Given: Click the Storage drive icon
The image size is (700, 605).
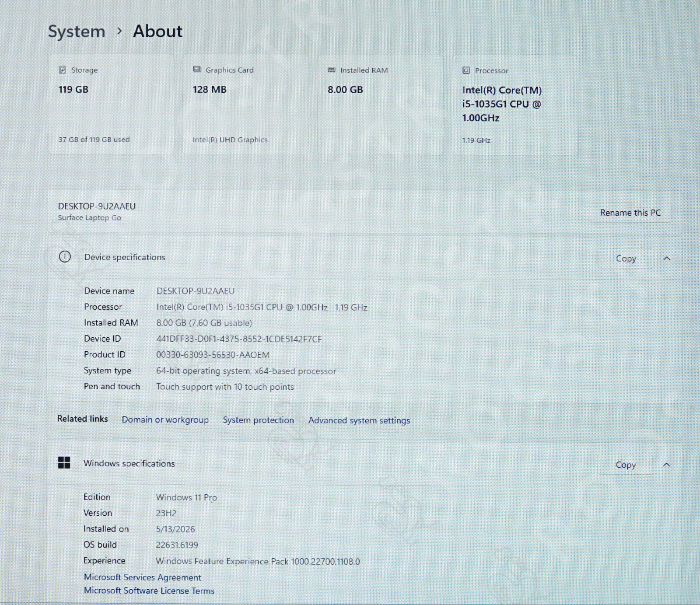Looking at the screenshot, I should pyautogui.click(x=62, y=70).
